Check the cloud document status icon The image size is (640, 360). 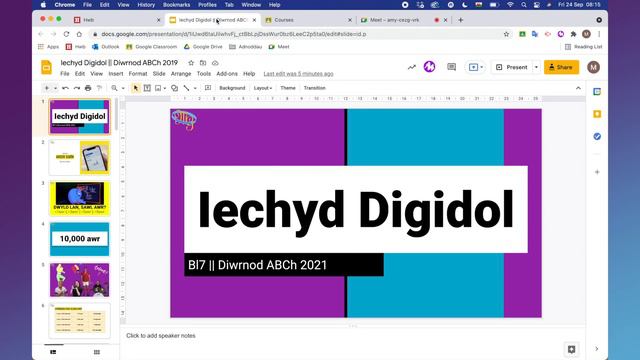click(x=215, y=63)
